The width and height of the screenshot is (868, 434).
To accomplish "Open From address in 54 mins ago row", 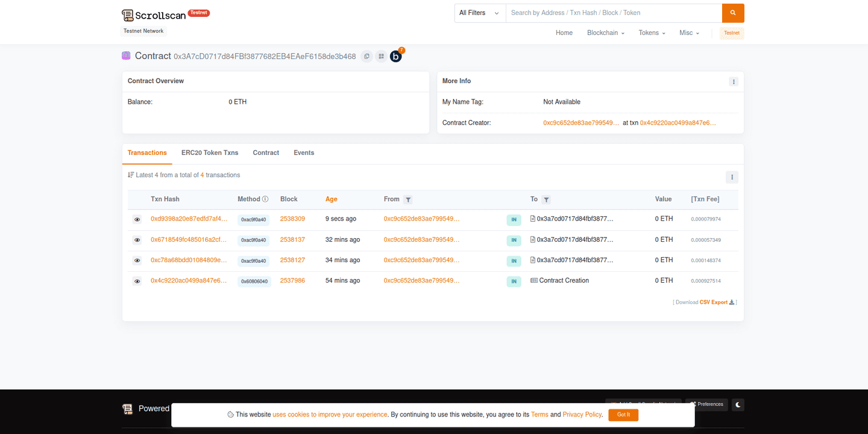I will (x=422, y=280).
